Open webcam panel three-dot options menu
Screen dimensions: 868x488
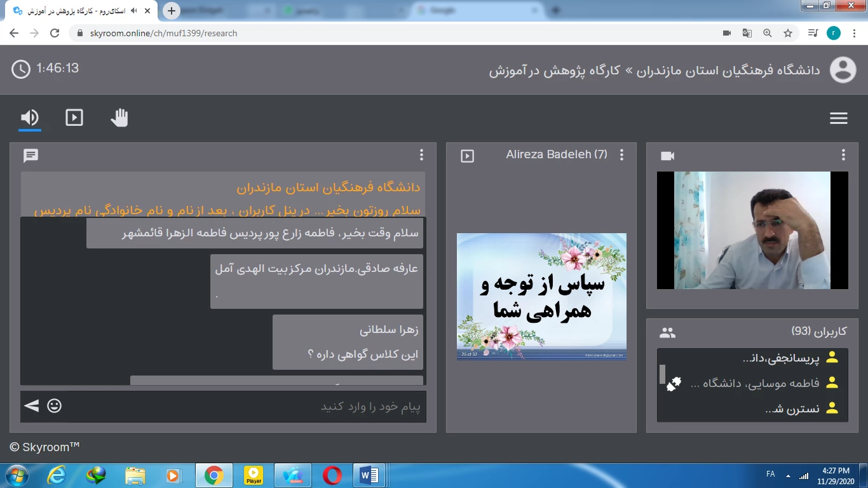click(x=843, y=155)
